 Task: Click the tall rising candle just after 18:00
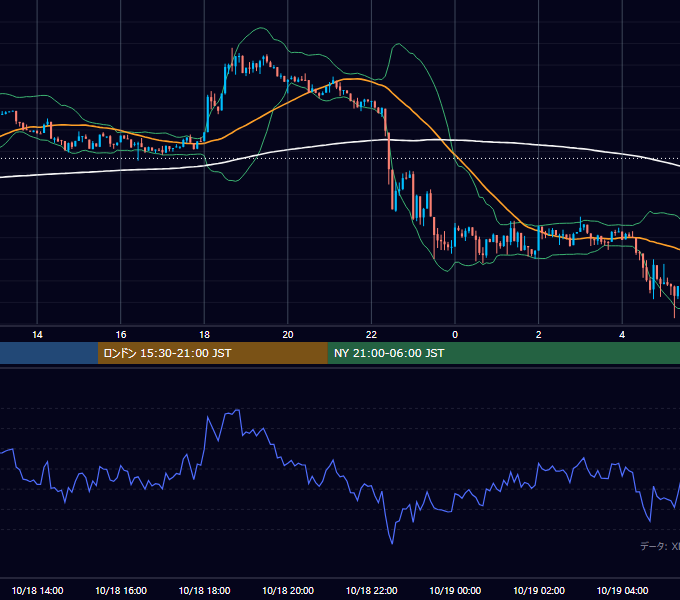click(207, 115)
